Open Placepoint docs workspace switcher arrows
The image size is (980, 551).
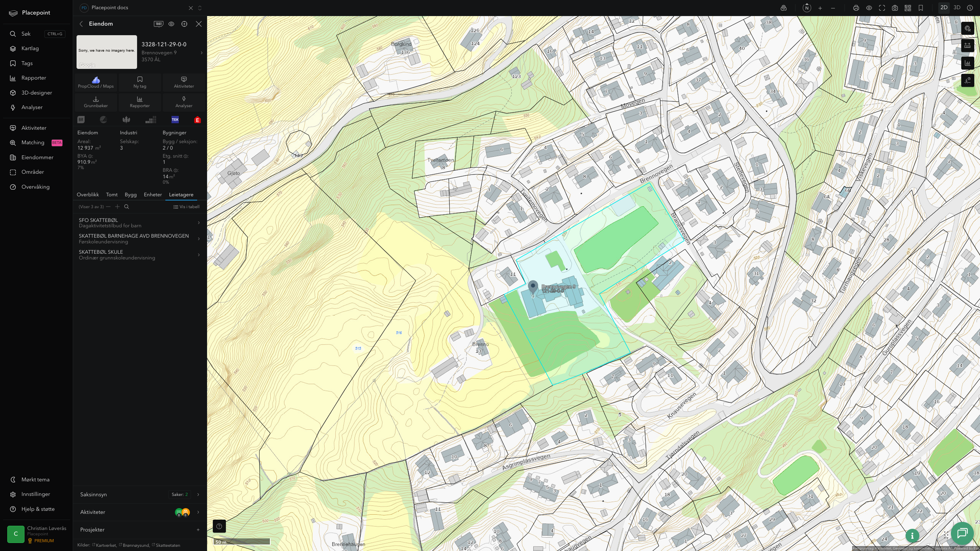point(199,8)
